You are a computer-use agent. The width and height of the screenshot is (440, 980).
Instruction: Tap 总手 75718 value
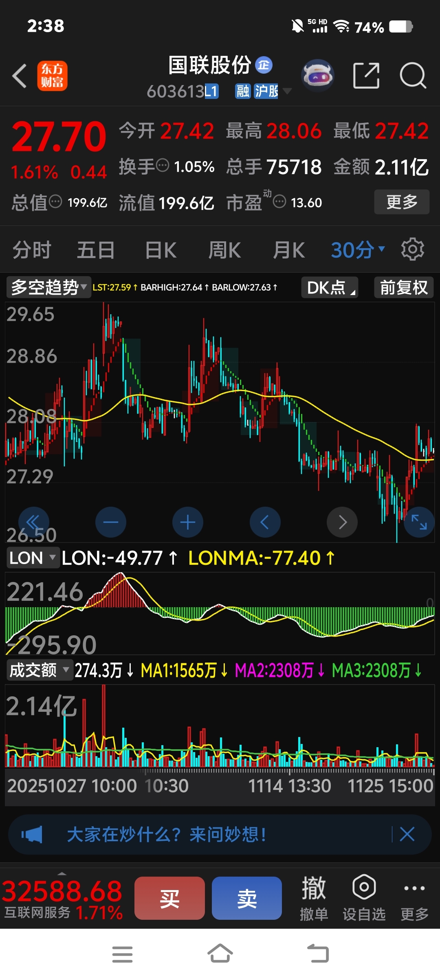coord(294,166)
